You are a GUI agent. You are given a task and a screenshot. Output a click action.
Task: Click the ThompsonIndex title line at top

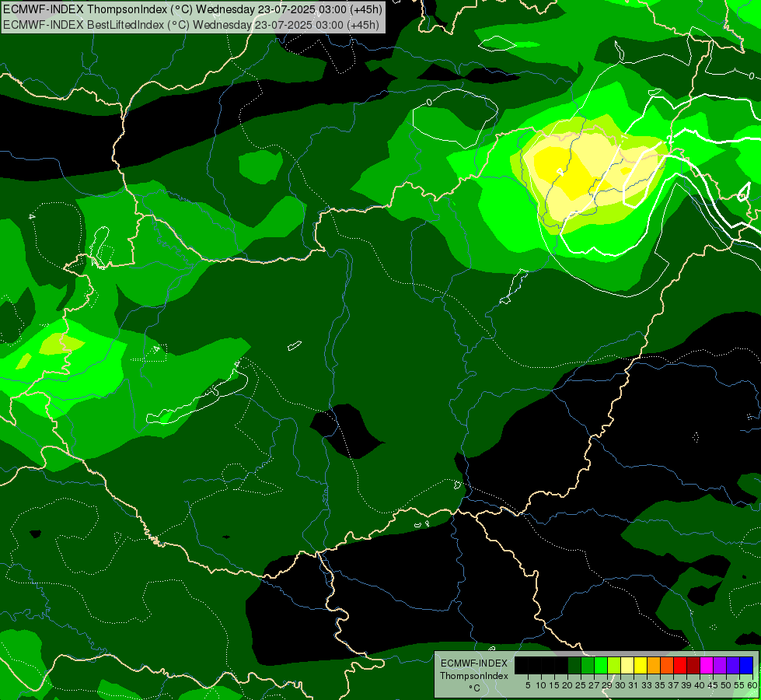point(193,9)
